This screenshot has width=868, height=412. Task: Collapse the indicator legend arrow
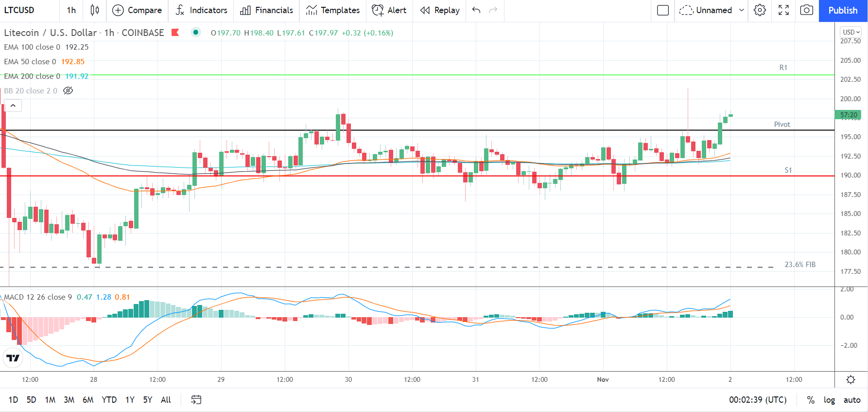[13, 106]
